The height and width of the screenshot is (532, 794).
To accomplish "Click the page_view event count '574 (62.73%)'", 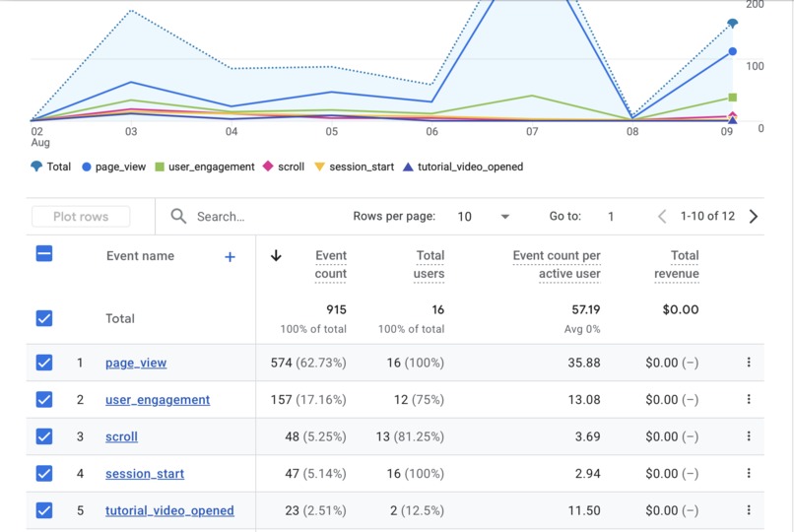I will pyautogui.click(x=308, y=363).
